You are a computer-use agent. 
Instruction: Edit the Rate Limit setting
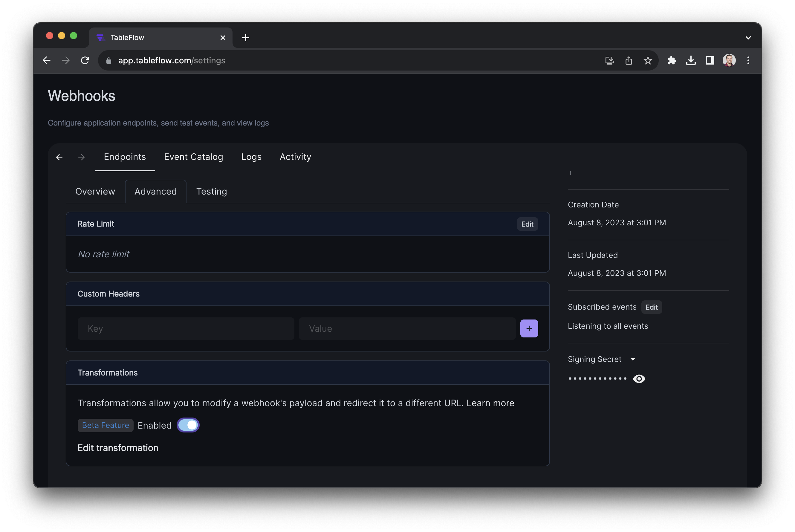[x=527, y=224]
